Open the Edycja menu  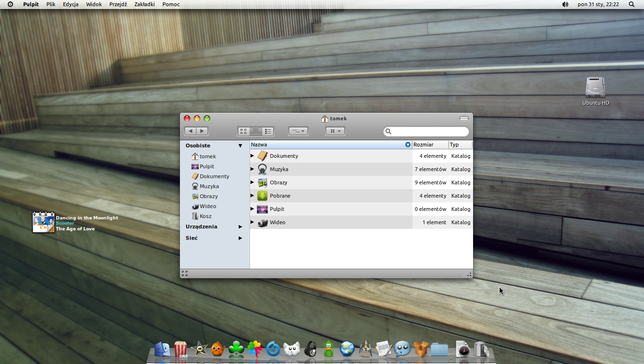point(71,4)
